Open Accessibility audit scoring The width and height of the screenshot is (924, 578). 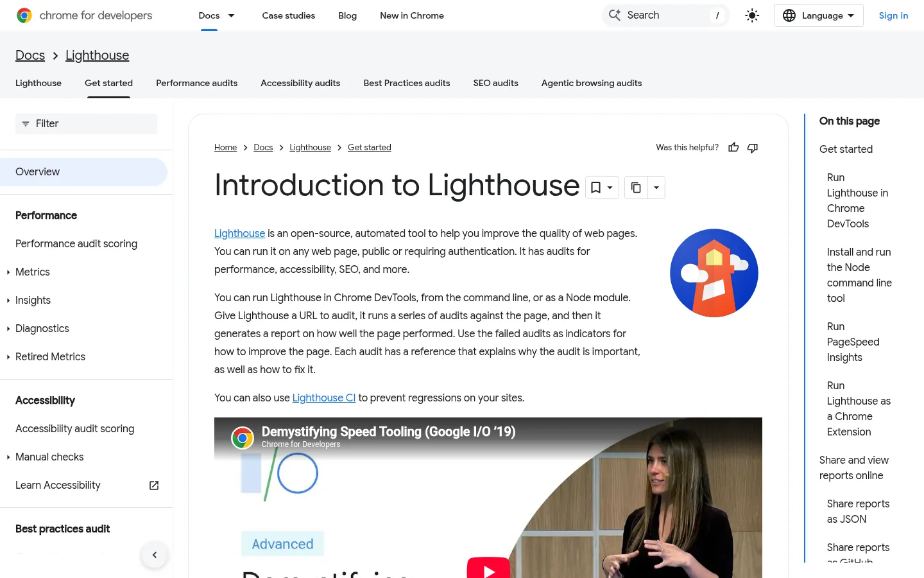click(75, 429)
